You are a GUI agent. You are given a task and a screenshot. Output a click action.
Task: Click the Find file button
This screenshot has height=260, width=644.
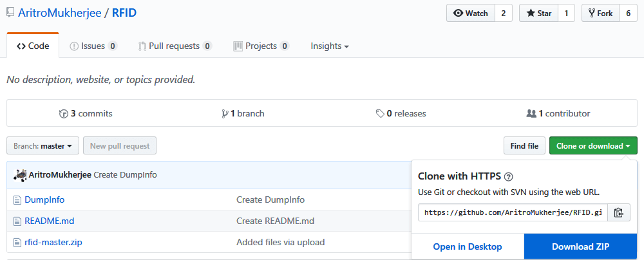click(524, 146)
